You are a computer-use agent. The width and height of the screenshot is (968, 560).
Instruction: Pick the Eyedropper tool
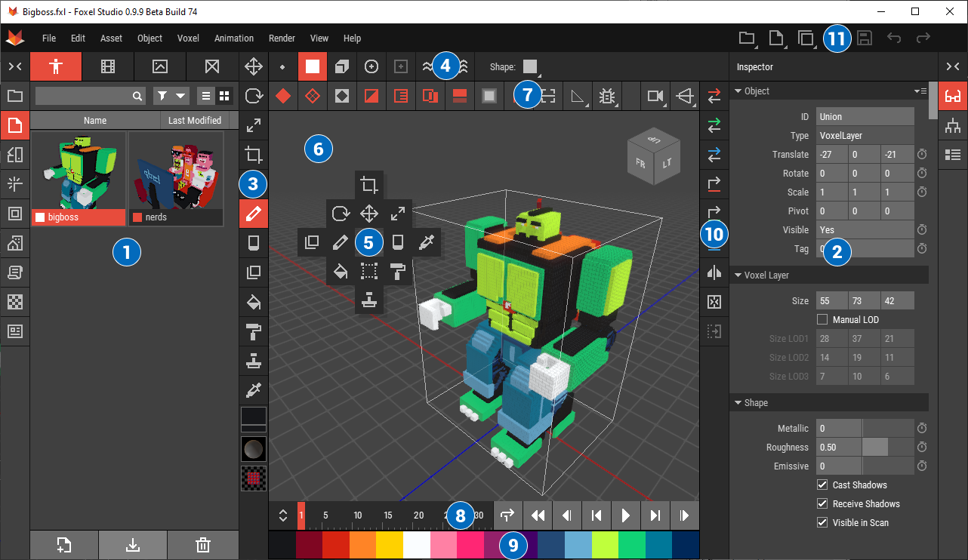[253, 390]
